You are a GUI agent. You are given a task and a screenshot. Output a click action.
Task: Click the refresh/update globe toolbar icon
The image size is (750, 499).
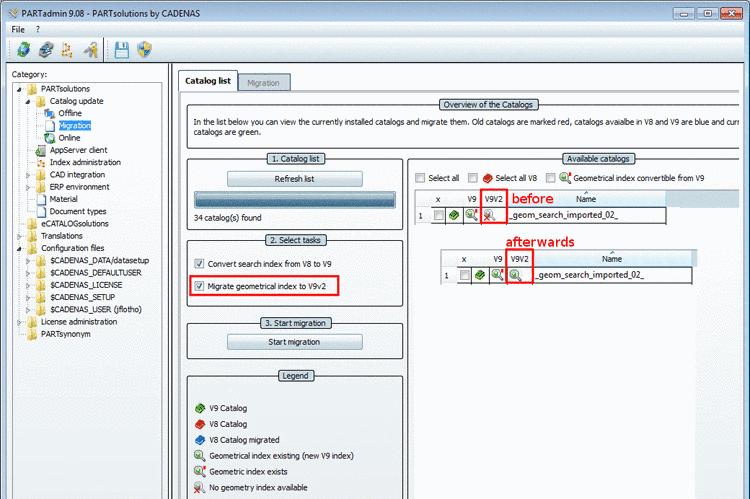pos(23,50)
